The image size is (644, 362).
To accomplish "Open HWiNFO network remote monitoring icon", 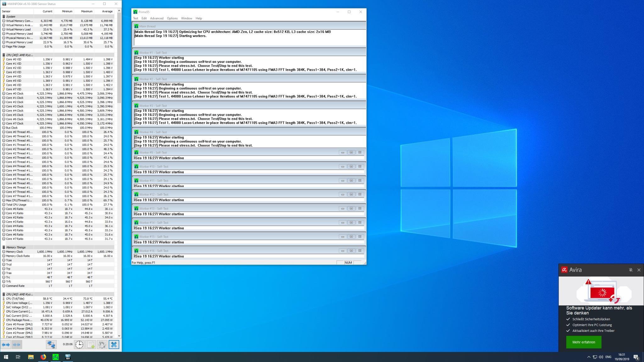I will (51, 345).
